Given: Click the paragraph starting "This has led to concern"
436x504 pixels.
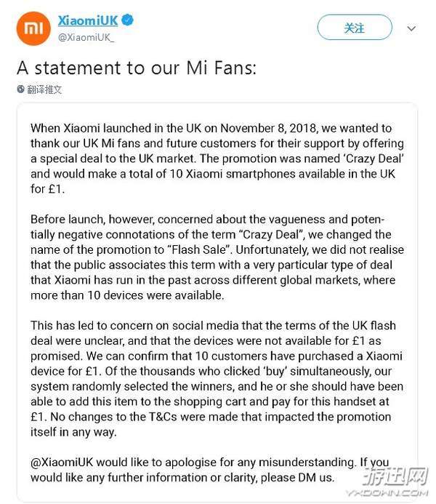Looking at the screenshot, I should point(217,379).
